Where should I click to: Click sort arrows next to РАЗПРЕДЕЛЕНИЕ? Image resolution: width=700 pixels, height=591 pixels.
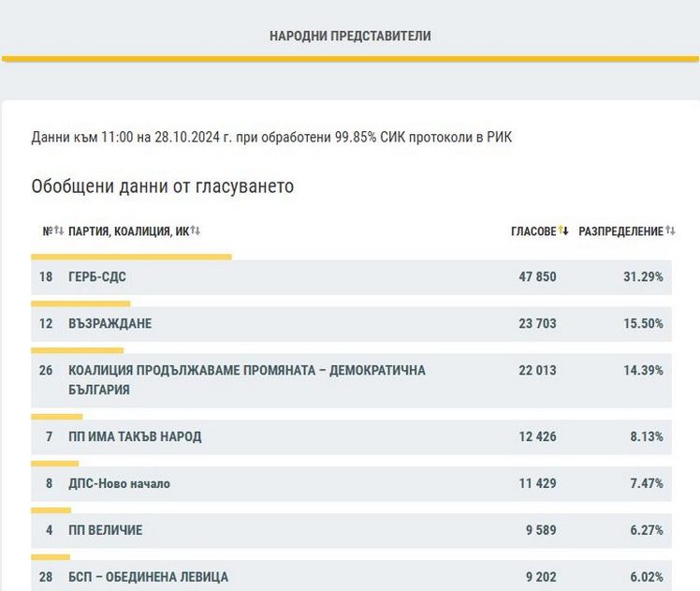click(670, 231)
